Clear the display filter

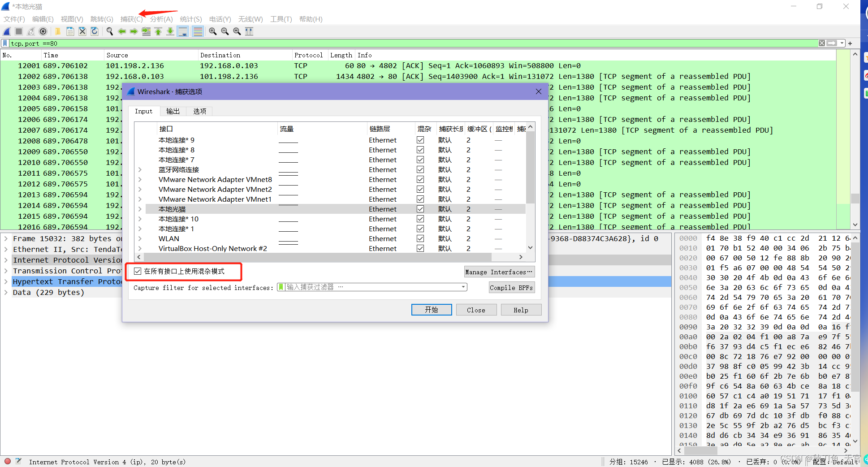(x=822, y=43)
